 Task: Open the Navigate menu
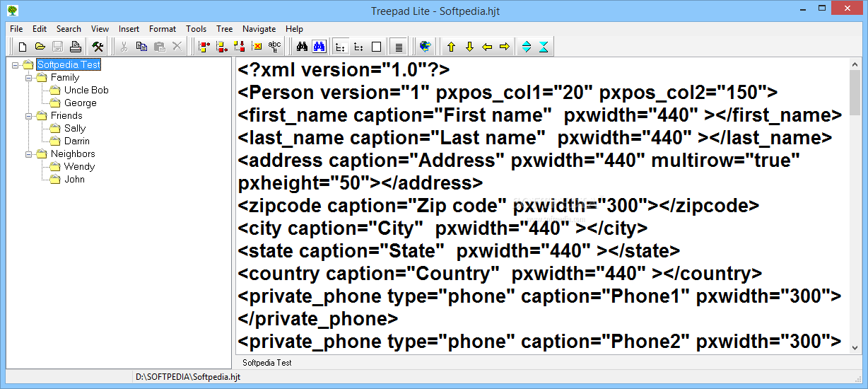point(259,29)
